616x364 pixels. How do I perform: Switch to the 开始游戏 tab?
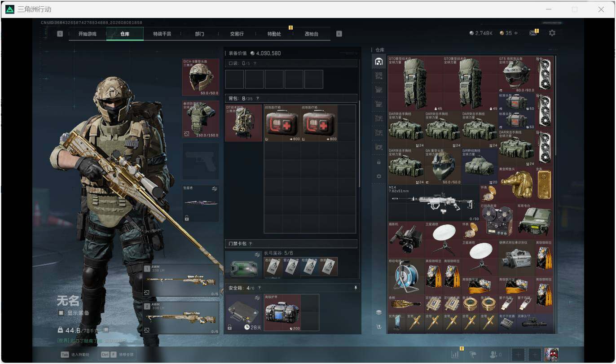[88, 34]
